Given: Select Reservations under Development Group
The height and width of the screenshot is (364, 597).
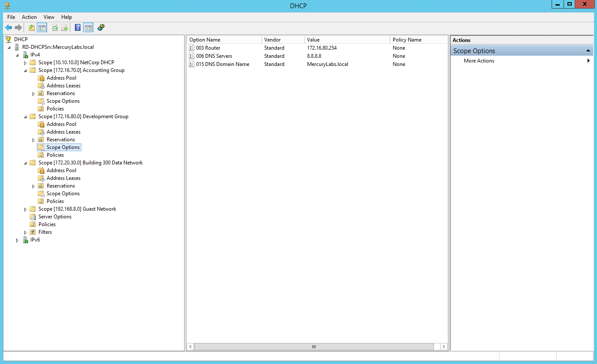Looking at the screenshot, I should click(61, 140).
